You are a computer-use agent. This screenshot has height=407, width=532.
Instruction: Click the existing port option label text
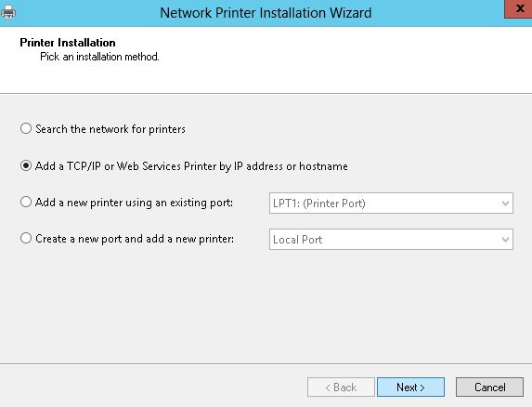[x=134, y=203]
